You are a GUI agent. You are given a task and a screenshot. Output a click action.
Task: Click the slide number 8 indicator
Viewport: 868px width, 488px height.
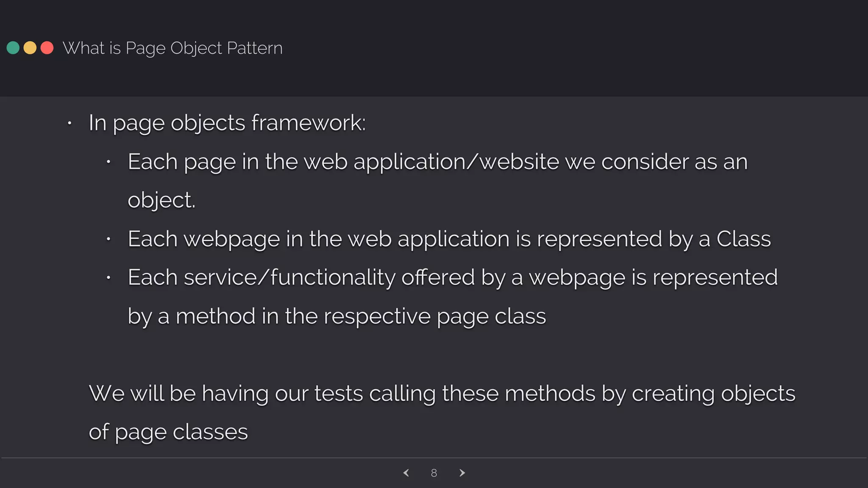coord(434,473)
